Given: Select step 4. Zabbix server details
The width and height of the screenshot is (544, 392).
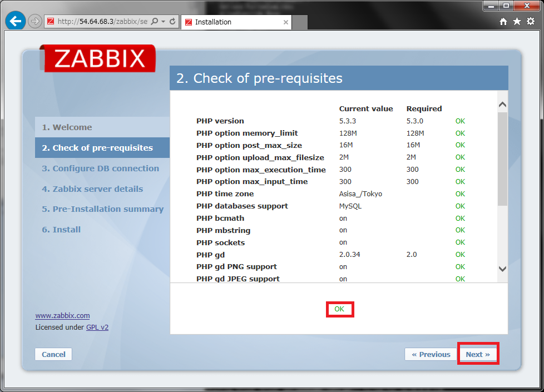Looking at the screenshot, I should (92, 189).
